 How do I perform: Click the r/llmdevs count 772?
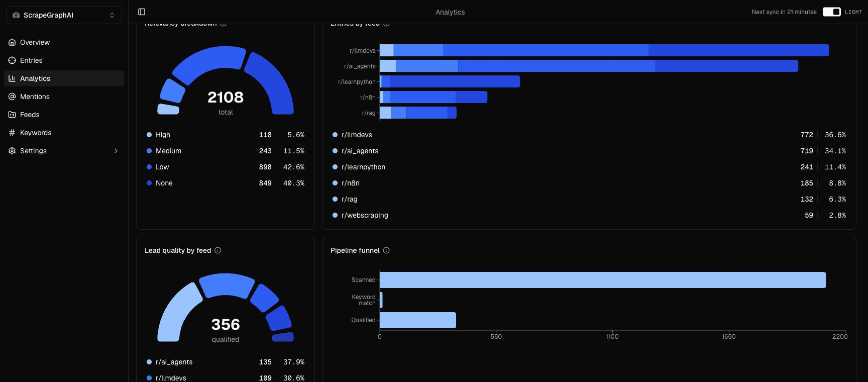pyautogui.click(x=807, y=135)
